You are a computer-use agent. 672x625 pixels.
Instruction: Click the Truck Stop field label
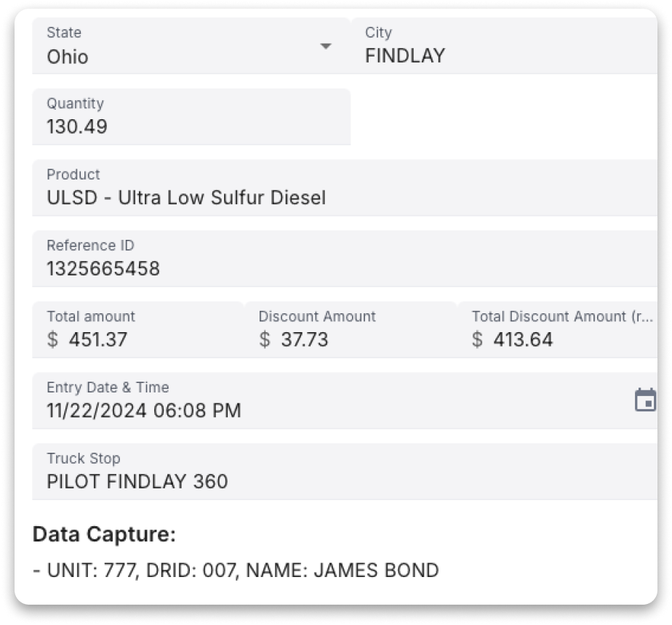(x=84, y=459)
